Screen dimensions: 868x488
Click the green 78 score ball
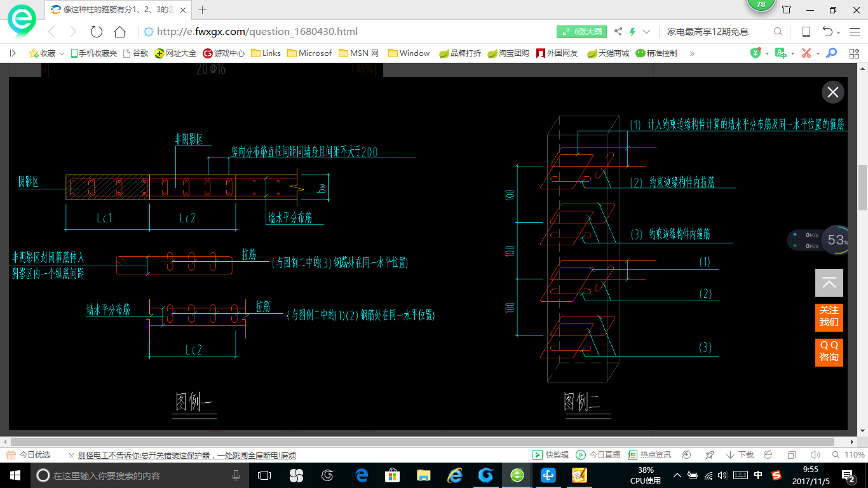coord(761,4)
